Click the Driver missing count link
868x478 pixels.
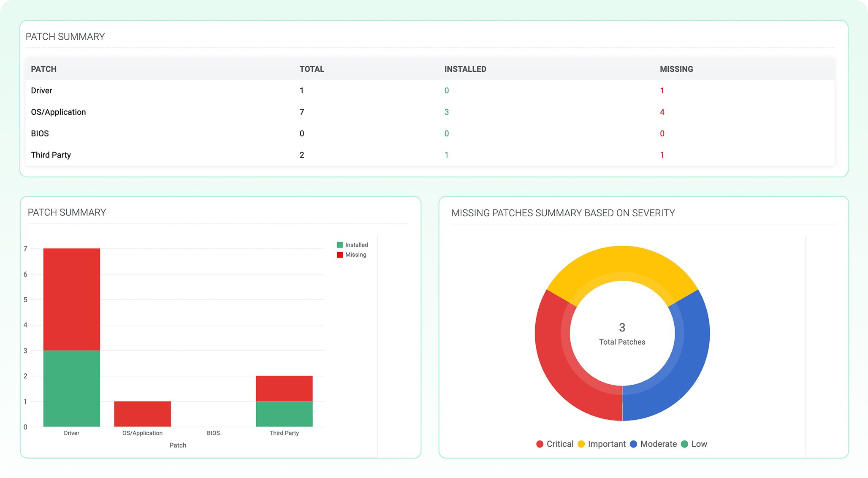point(662,90)
